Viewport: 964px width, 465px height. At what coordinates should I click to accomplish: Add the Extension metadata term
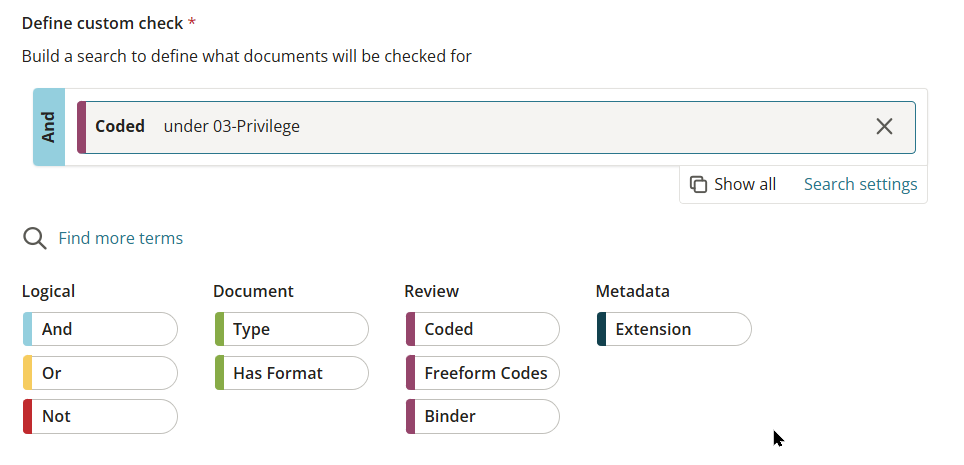pos(674,329)
